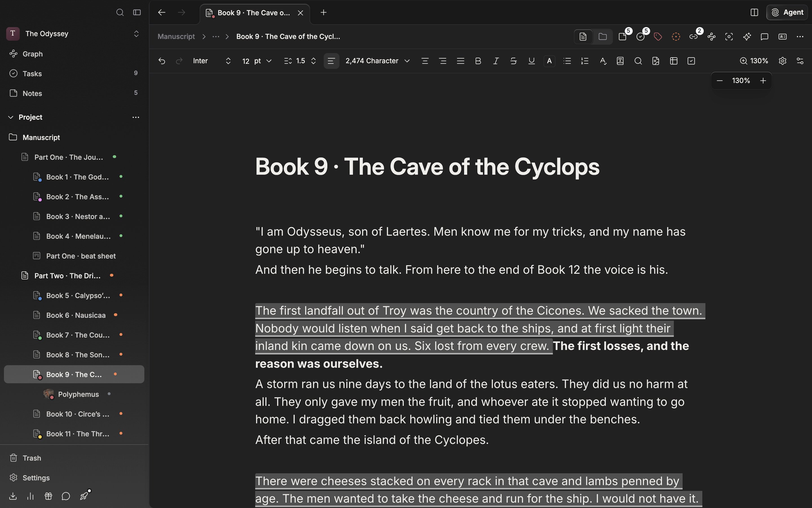This screenshot has width=812, height=508.
Task: Switch to folder view mode
Action: coord(603,37)
